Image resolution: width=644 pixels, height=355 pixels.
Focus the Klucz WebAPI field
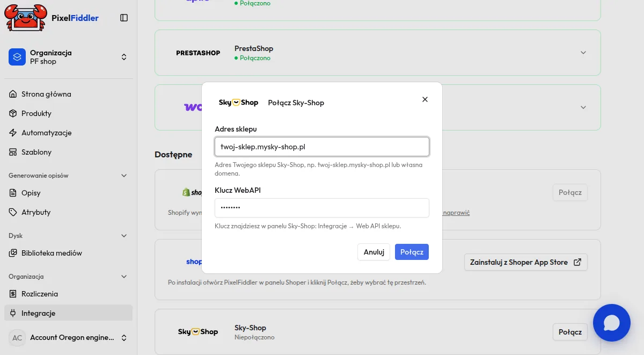point(322,208)
